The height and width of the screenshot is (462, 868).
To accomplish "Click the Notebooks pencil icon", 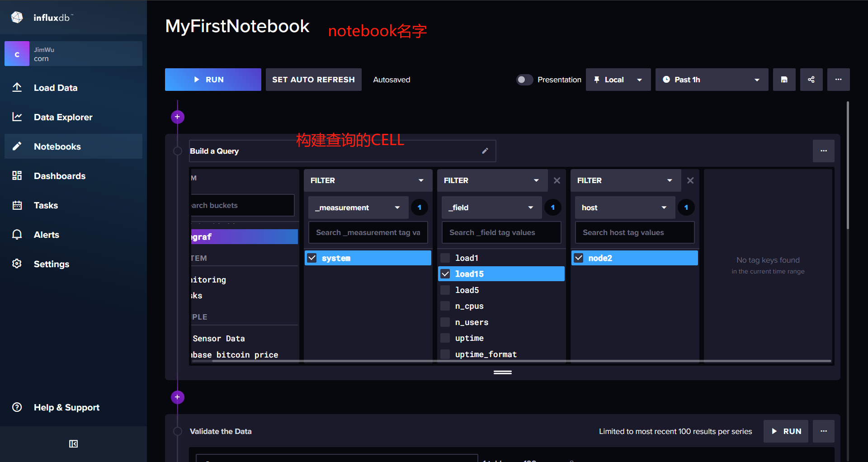I will tap(17, 146).
